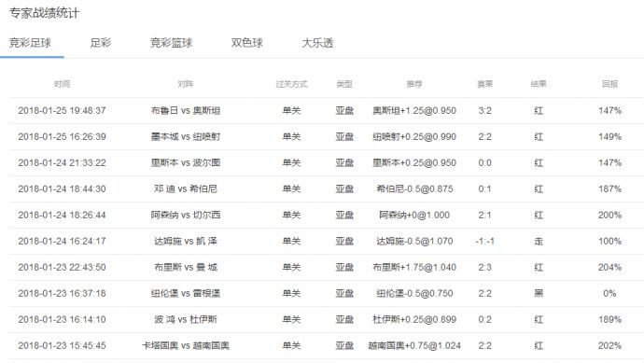Click the 2:3 score
This screenshot has height=363, width=644.
point(485,267)
